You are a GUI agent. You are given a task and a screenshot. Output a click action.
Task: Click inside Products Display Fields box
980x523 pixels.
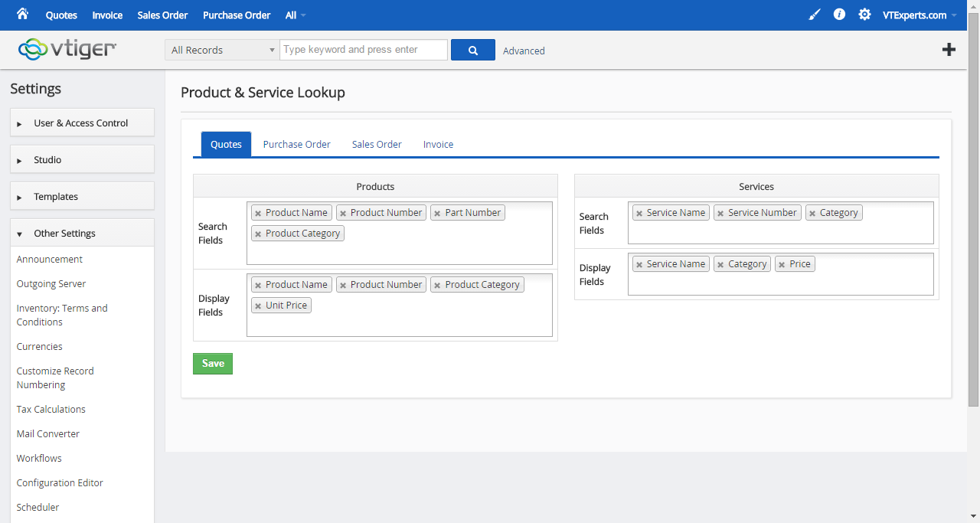tap(400, 305)
